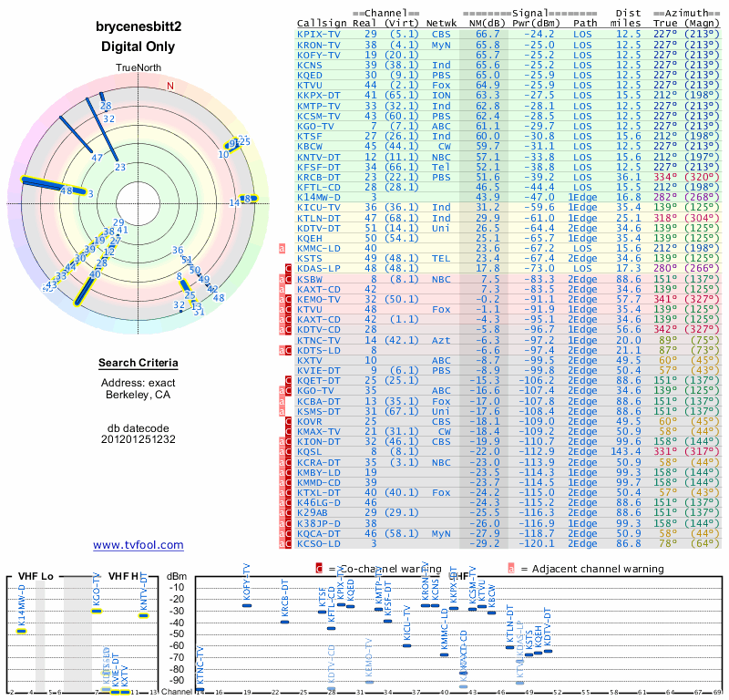Image resolution: width=729 pixels, height=700 pixels.
Task: Click the Path column header
Action: click(585, 23)
